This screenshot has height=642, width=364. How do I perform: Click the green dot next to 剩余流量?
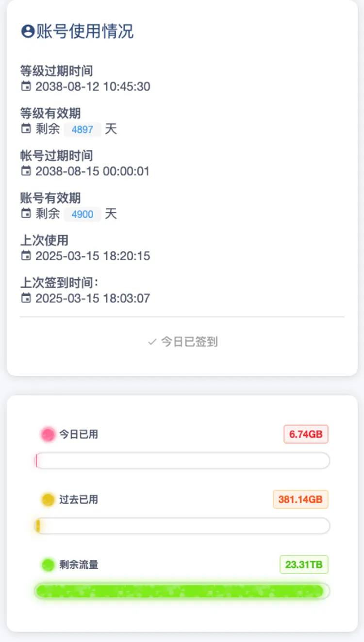tap(48, 565)
